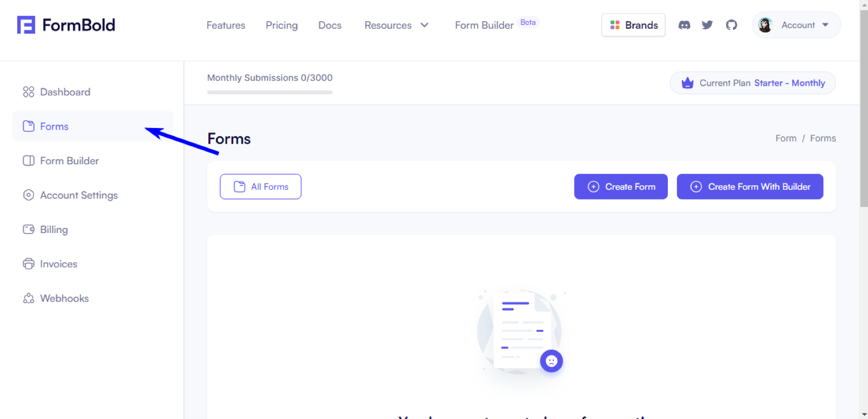Click the Invoices printer icon

(x=29, y=264)
